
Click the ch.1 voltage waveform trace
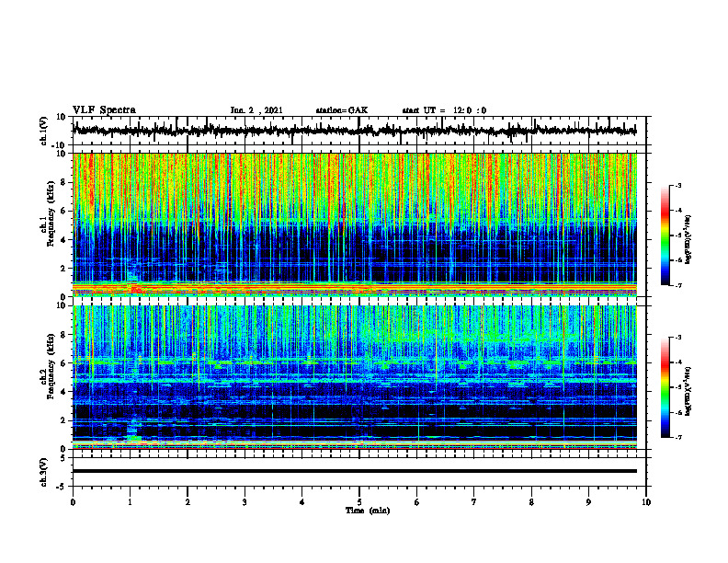coord(354,131)
